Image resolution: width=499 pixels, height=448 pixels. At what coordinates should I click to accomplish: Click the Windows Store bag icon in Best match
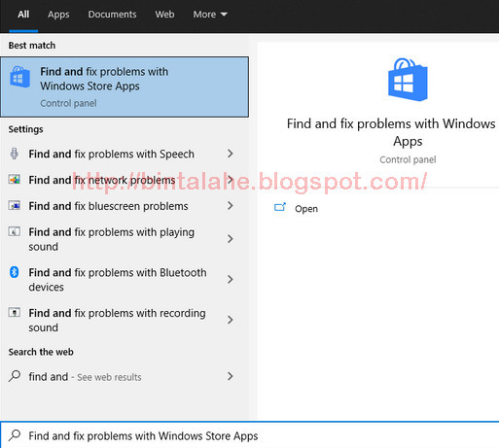[20, 77]
